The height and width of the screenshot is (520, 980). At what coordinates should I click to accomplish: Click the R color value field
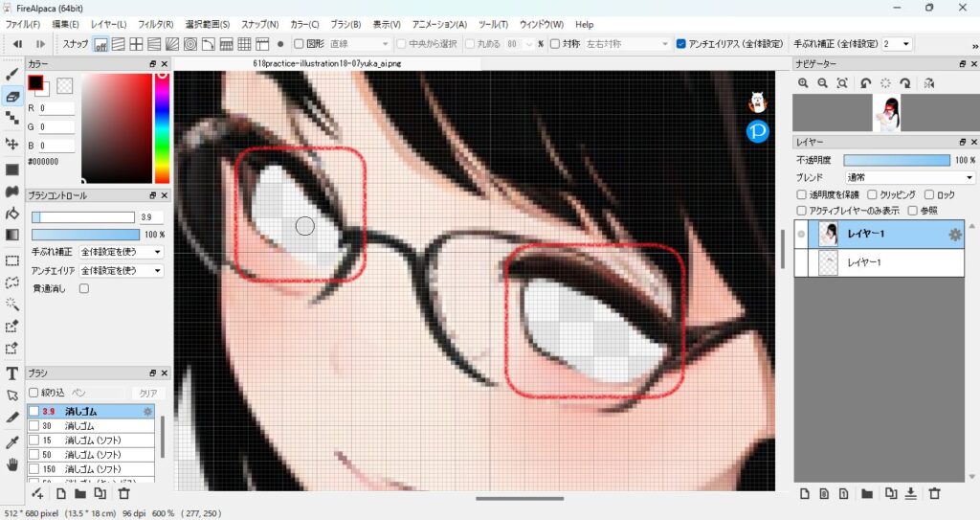[56, 108]
